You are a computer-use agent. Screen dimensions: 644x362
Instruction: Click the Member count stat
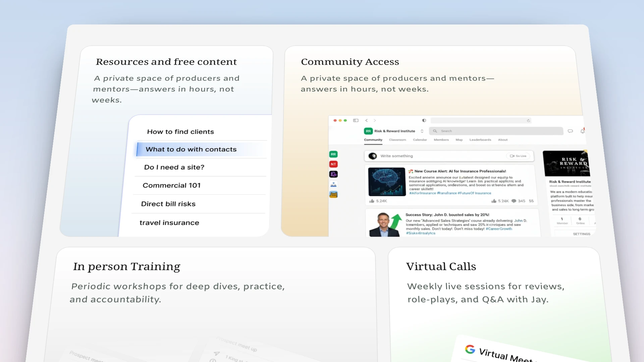pos(562,221)
